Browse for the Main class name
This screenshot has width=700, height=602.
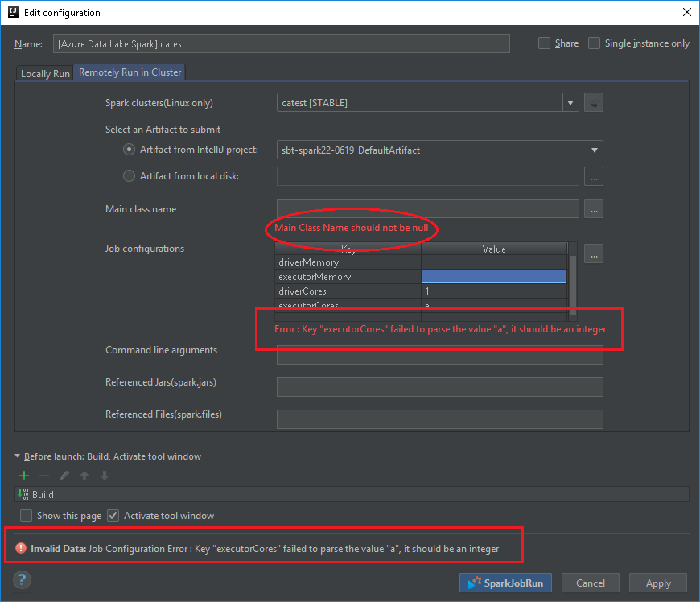click(594, 208)
